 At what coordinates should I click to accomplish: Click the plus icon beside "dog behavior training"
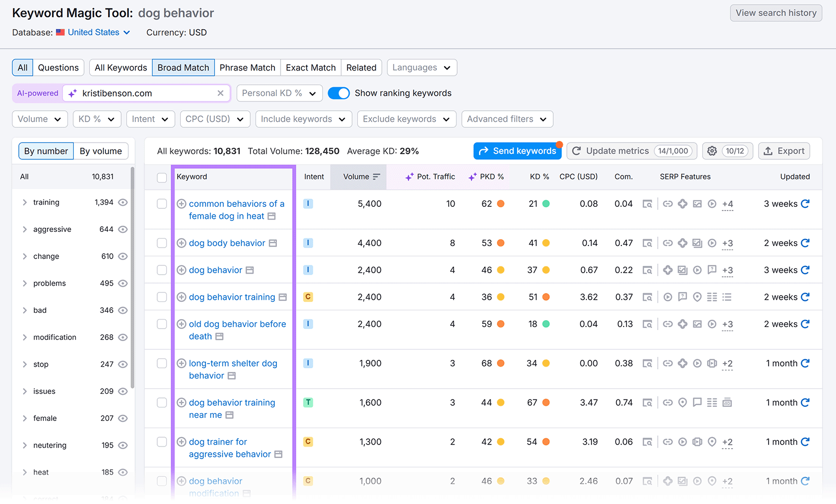click(181, 297)
